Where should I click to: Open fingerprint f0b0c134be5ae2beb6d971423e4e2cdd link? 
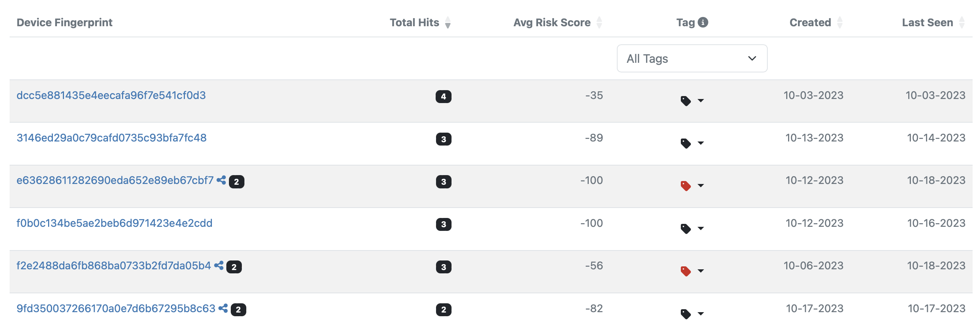click(x=114, y=223)
